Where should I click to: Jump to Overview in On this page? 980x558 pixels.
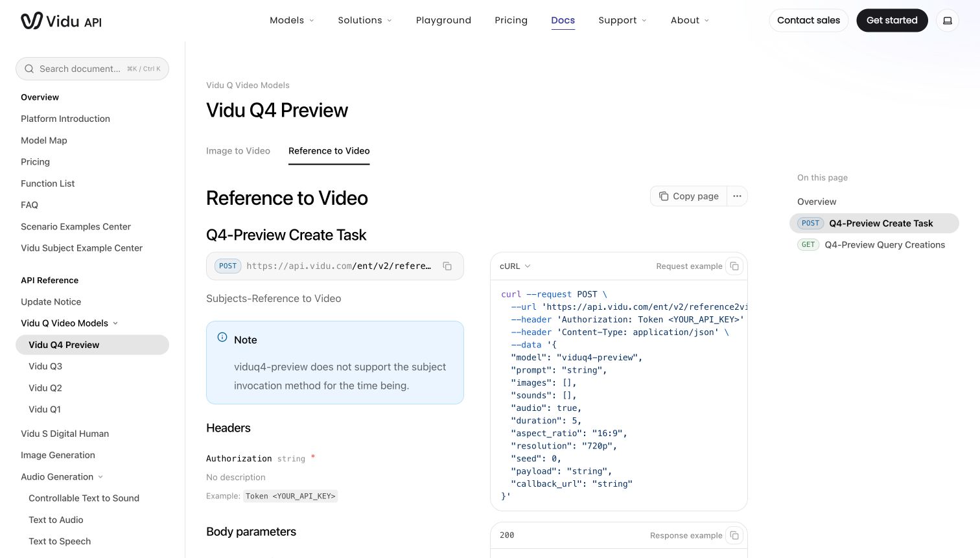tap(817, 202)
